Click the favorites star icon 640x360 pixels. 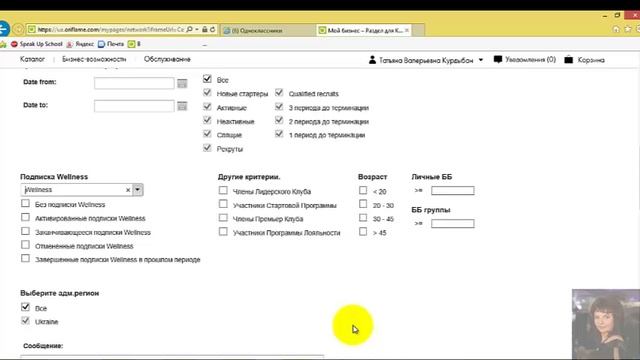point(628,29)
